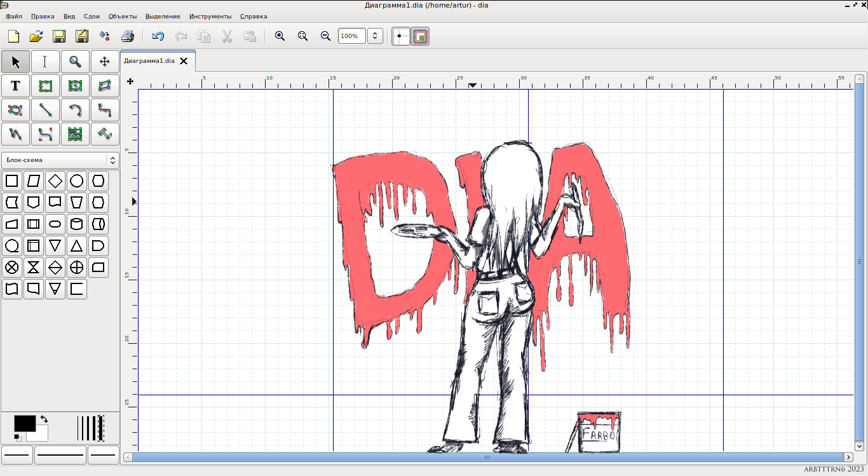
Task: Select the Modify arrow pointer tool
Action: click(15, 62)
